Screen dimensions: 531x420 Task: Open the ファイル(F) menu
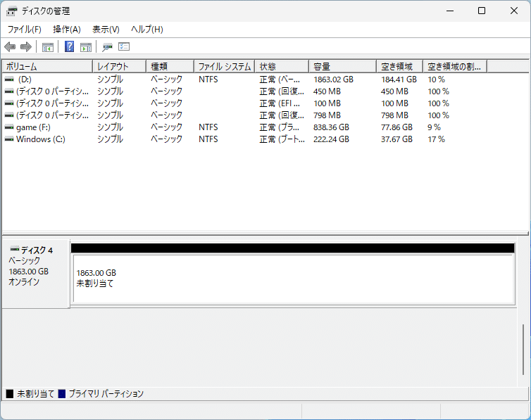[25, 30]
